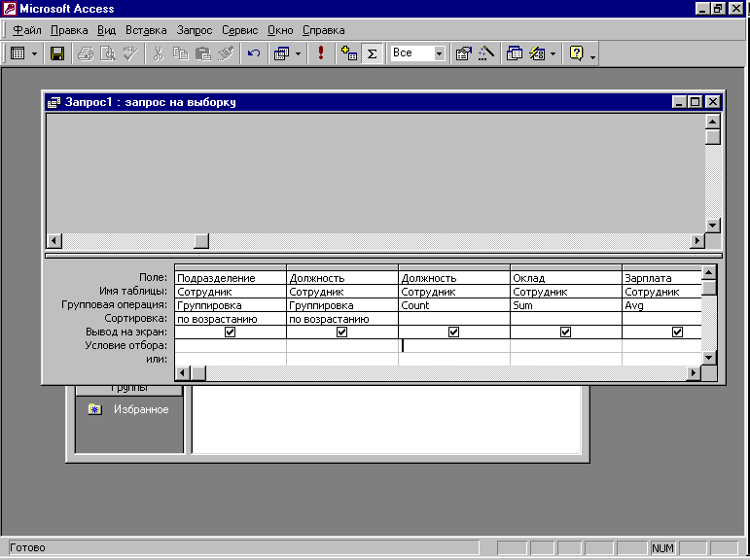Open the Файл menu
The image size is (750, 560).
tap(27, 30)
